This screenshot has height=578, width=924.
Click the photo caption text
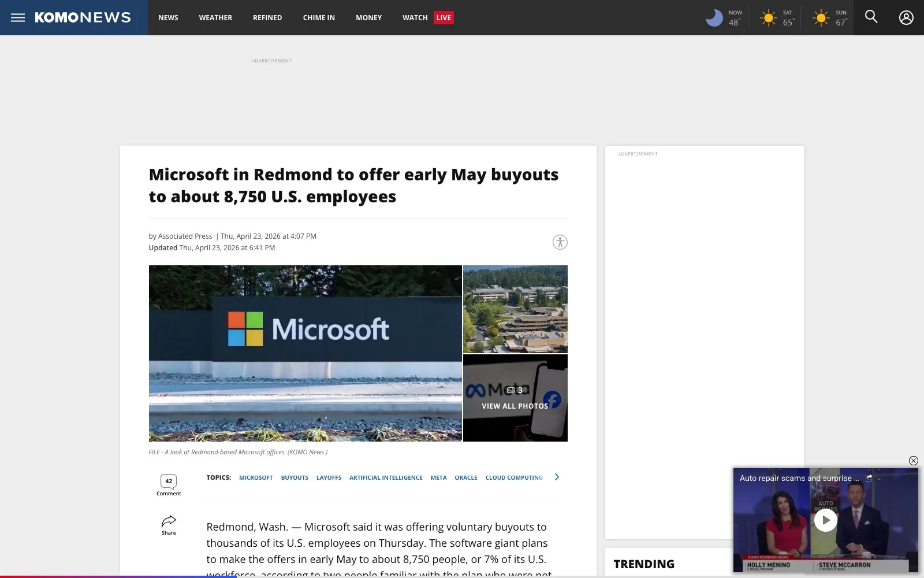(238, 452)
